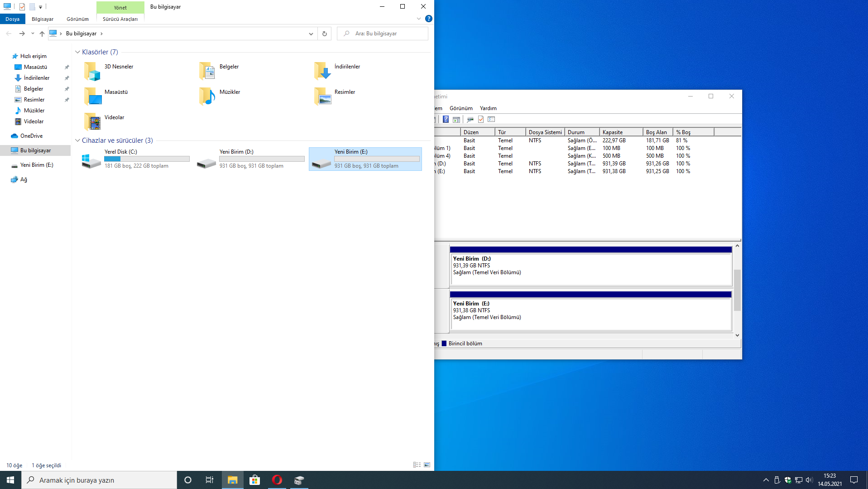The width and height of the screenshot is (868, 489).
Task: Open the Videolar folder in Klasörler
Action: 104,122
